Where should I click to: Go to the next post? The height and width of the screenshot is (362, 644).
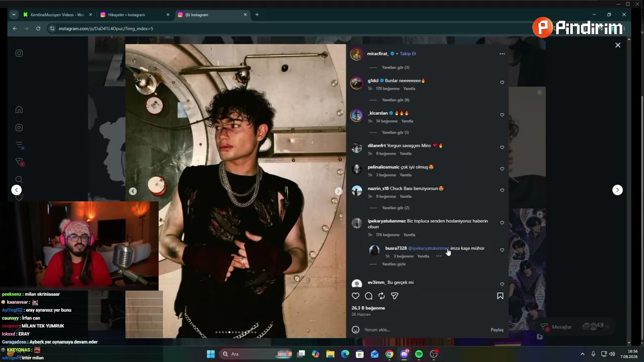617,190
